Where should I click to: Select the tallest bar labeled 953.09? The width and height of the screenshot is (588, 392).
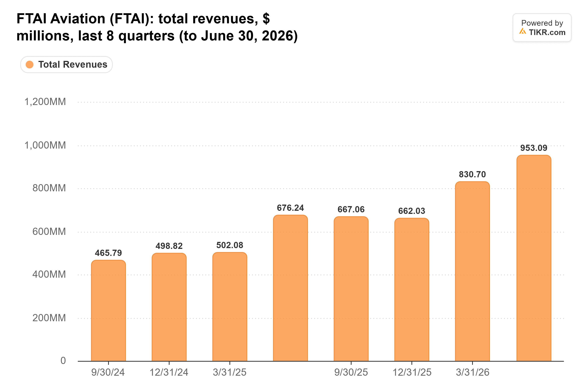pyautogui.click(x=534, y=258)
